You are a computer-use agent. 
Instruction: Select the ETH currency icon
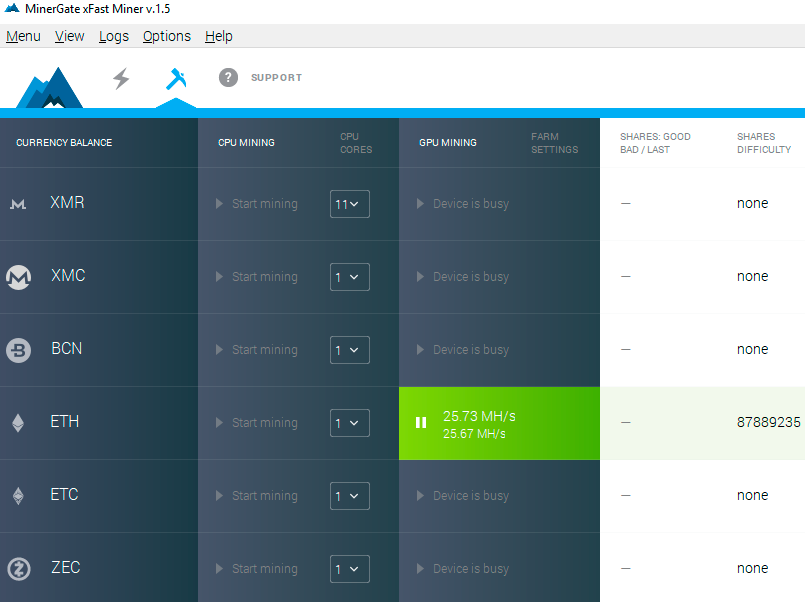pyautogui.click(x=18, y=422)
